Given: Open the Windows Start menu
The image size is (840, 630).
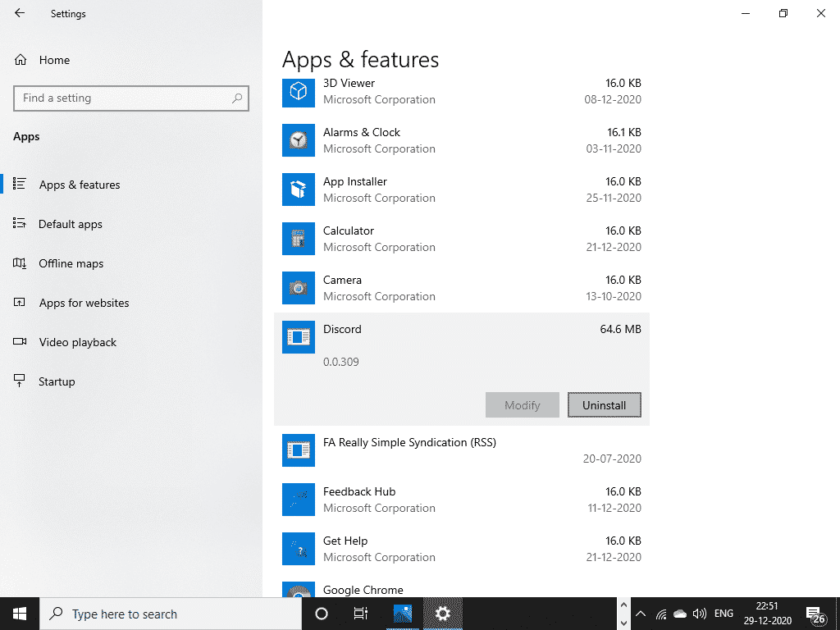Looking at the screenshot, I should coord(20,614).
